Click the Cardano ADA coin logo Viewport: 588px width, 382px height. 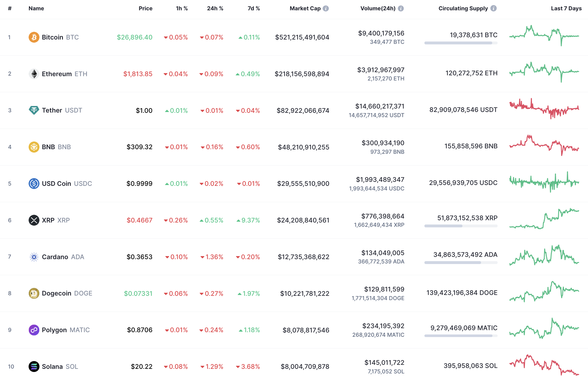pos(34,257)
